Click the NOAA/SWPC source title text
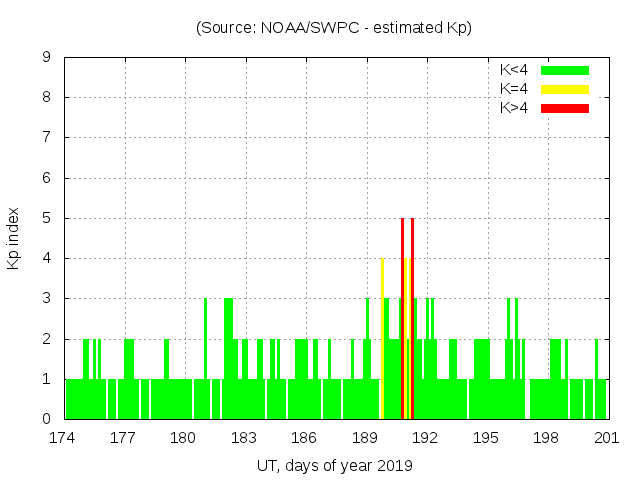 click(x=334, y=27)
